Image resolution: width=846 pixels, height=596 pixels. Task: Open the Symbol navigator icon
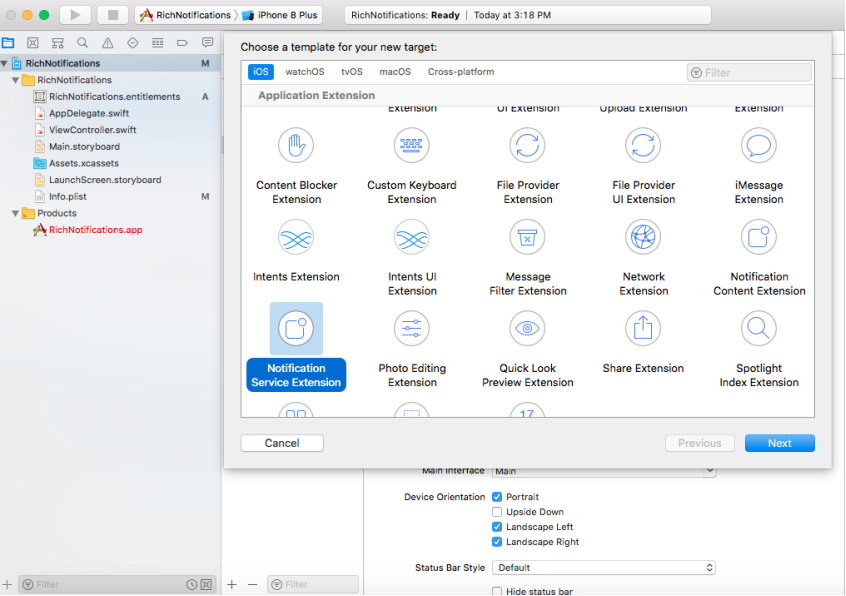click(58, 43)
